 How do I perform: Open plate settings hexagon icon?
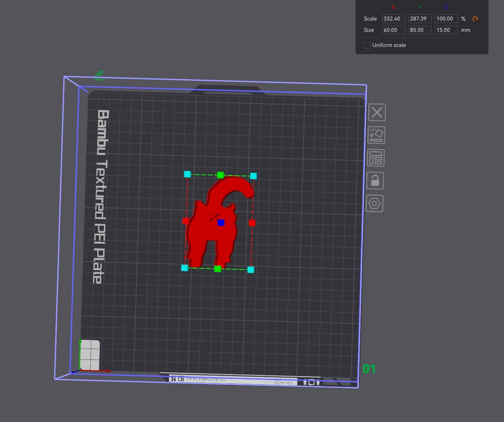[x=375, y=203]
